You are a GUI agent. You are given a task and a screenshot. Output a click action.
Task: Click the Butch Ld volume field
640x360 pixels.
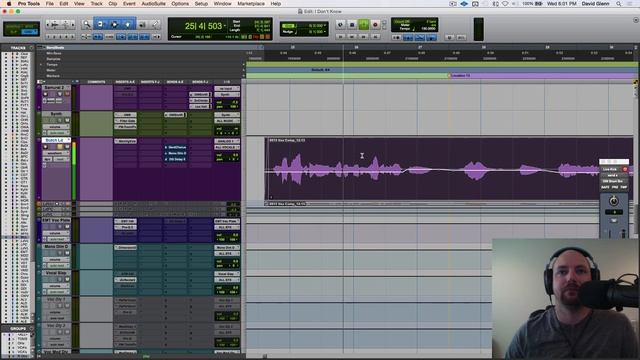coord(227,155)
